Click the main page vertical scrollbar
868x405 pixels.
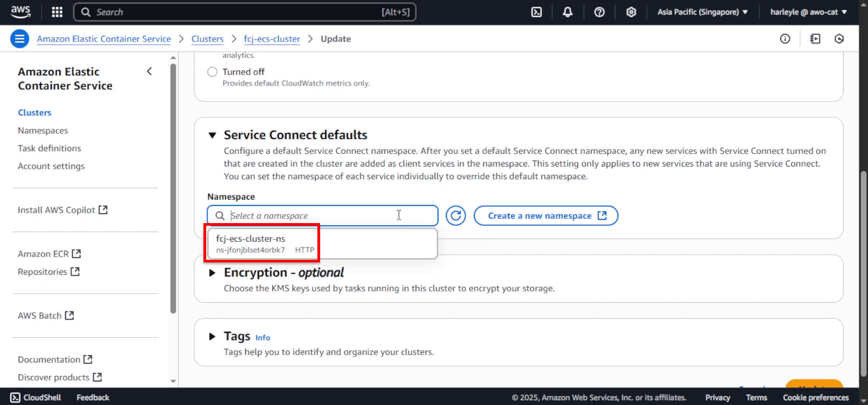point(863,273)
